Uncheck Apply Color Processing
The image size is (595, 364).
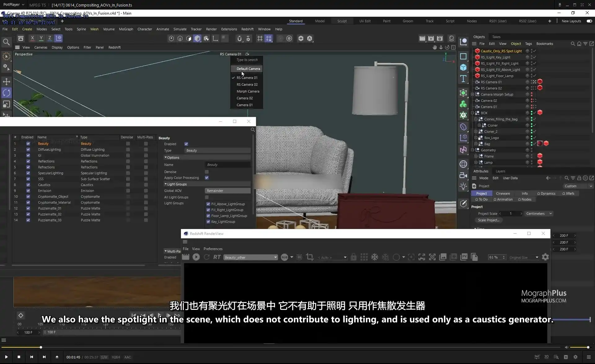(207, 178)
